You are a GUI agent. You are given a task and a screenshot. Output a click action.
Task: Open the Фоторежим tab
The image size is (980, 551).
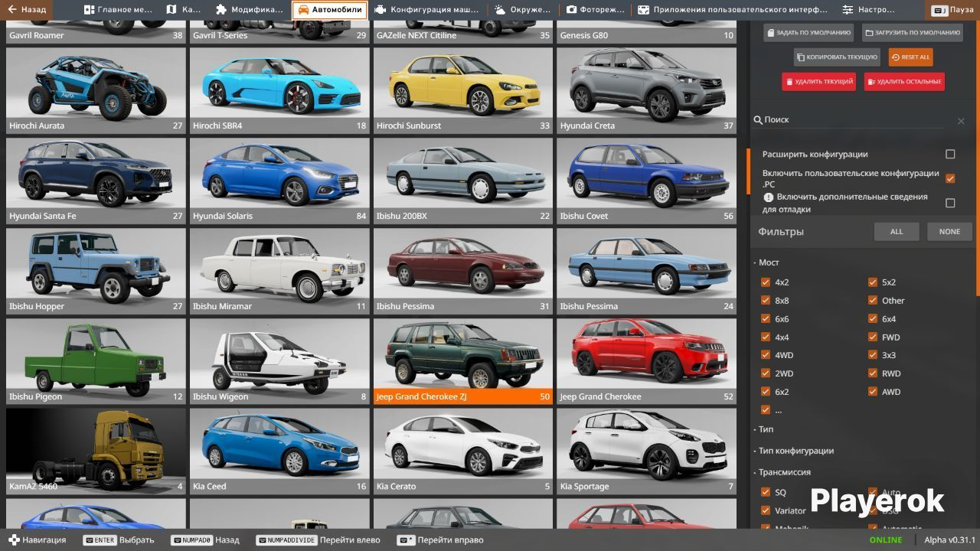pyautogui.click(x=595, y=10)
